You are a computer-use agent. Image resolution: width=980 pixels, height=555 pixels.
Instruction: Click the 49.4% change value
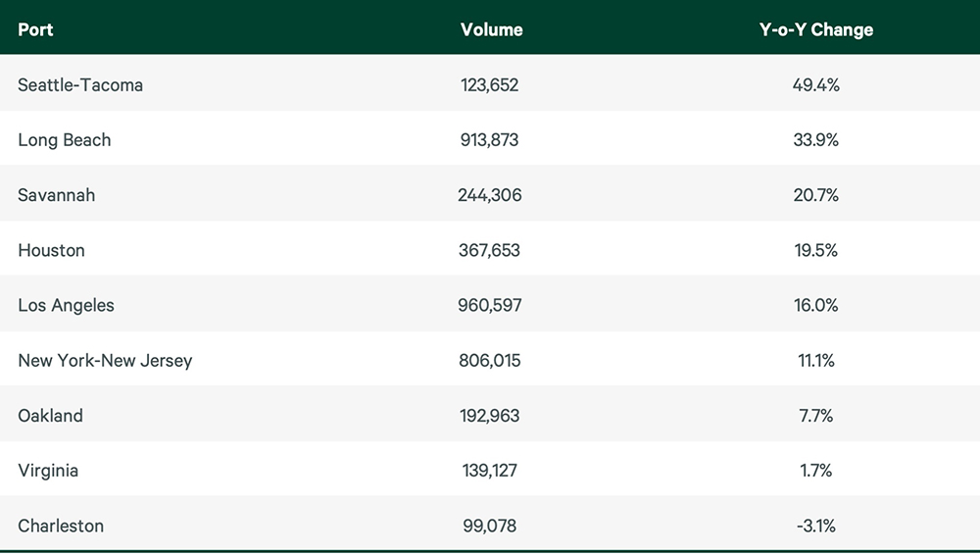(x=815, y=85)
